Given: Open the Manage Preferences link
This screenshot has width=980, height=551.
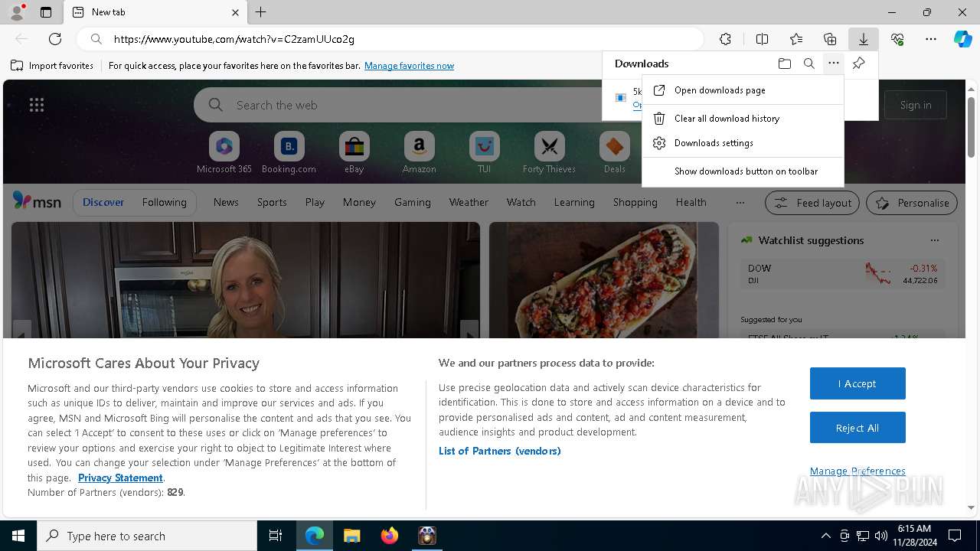Looking at the screenshot, I should click(857, 471).
